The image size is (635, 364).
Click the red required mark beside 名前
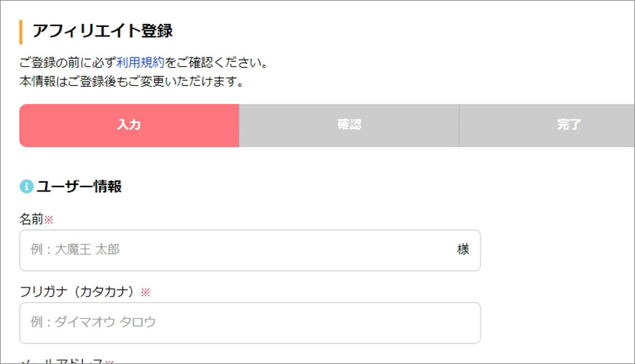pos(49,220)
